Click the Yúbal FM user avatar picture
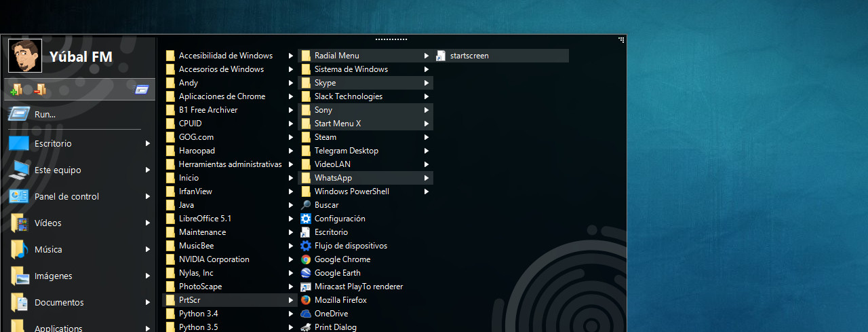The image size is (868, 332). click(x=25, y=56)
